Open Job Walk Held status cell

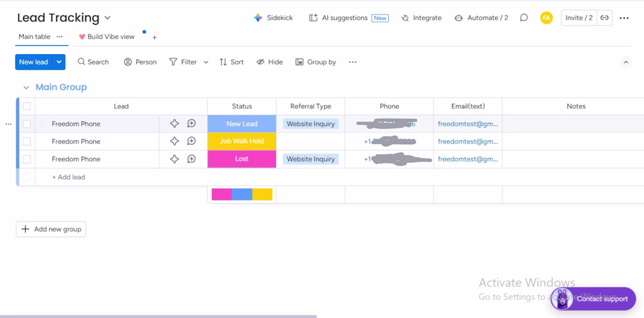[x=242, y=141]
